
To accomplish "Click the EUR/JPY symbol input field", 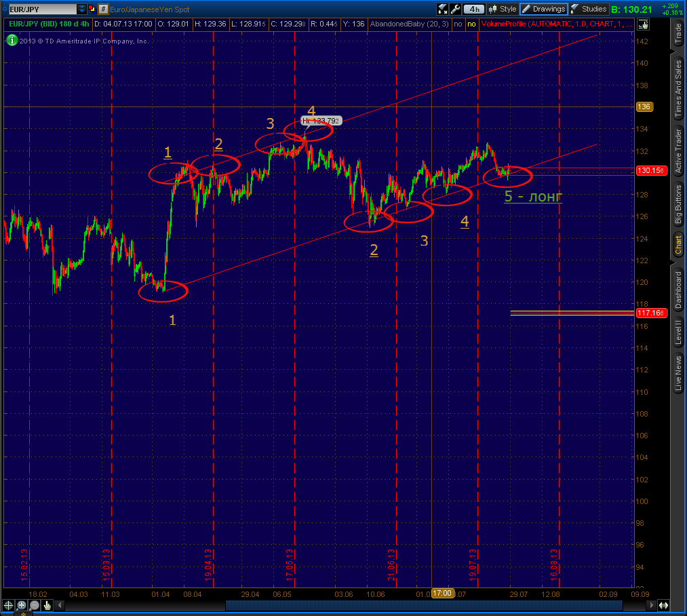I will pos(43,9).
